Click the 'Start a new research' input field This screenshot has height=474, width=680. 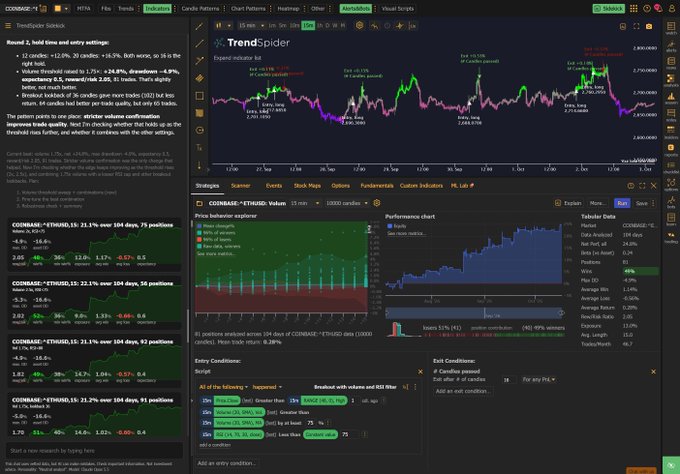point(94,451)
